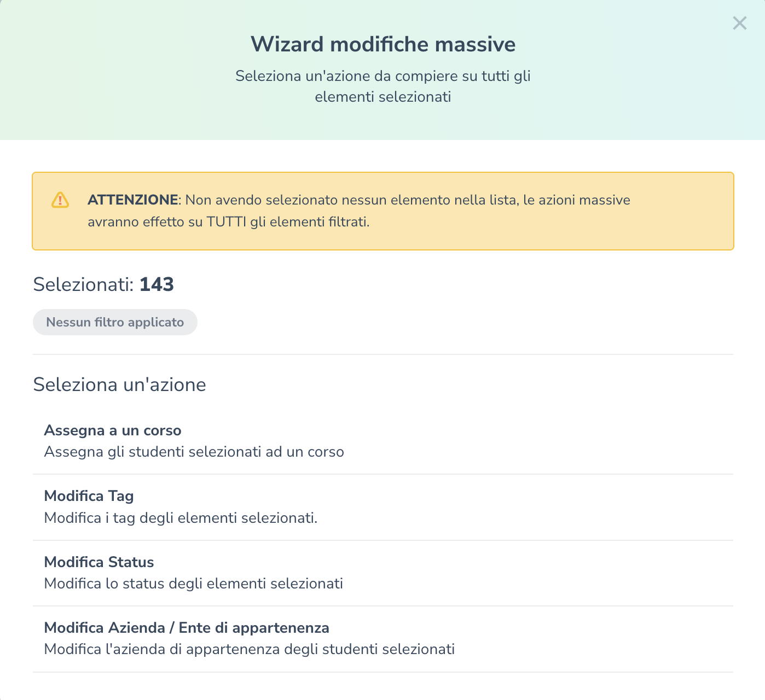Screen dimensions: 765x700
Task: Click the selected count number 143
Action: tap(157, 284)
